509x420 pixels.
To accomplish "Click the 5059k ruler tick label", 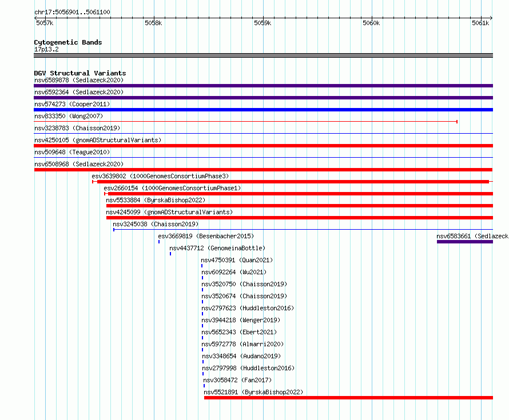I will (x=263, y=23).
